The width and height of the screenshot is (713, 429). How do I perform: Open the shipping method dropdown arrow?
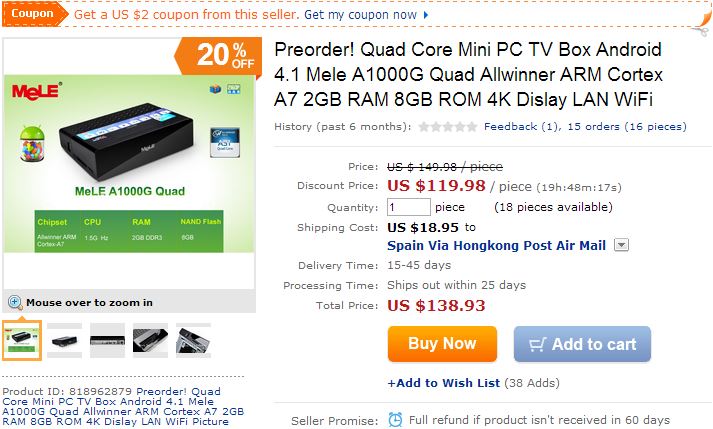tap(621, 245)
